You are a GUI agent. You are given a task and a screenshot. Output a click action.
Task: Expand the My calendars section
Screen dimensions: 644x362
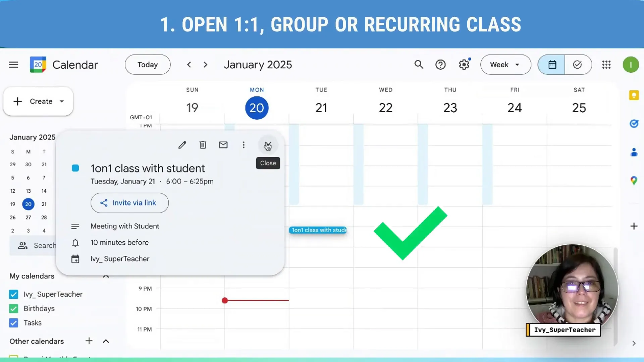point(106,276)
